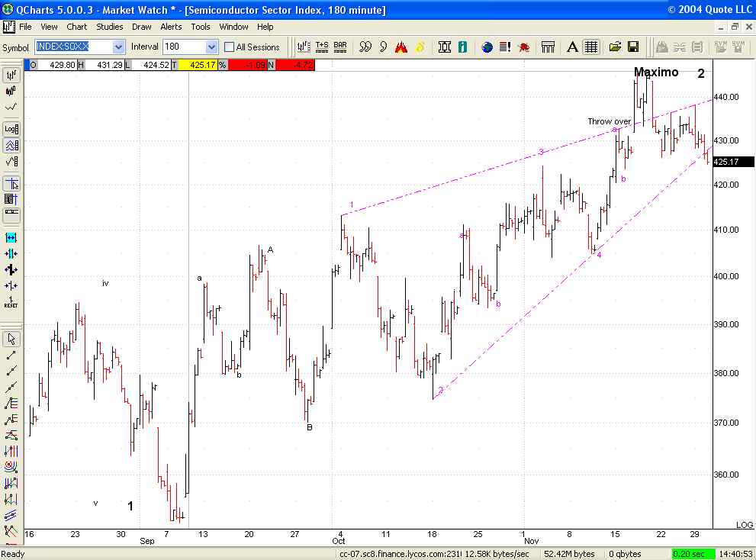
Task: Select the infinite line drawing tool
Action: click(x=11, y=388)
